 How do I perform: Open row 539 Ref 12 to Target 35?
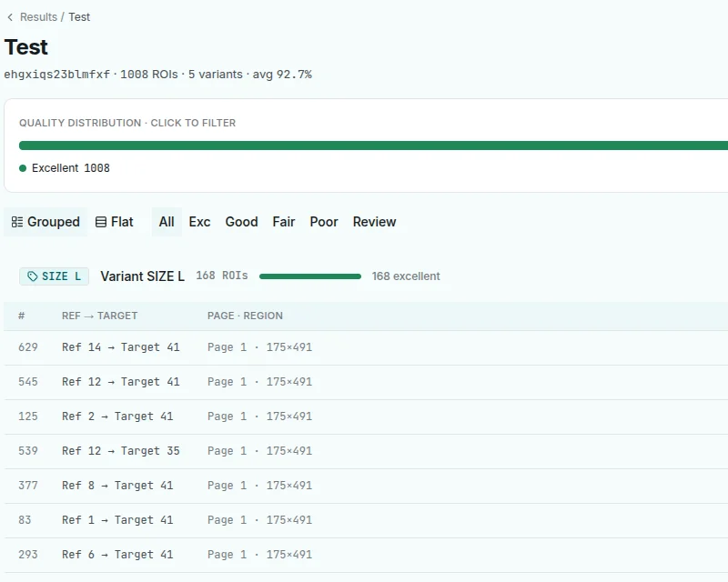coord(366,451)
